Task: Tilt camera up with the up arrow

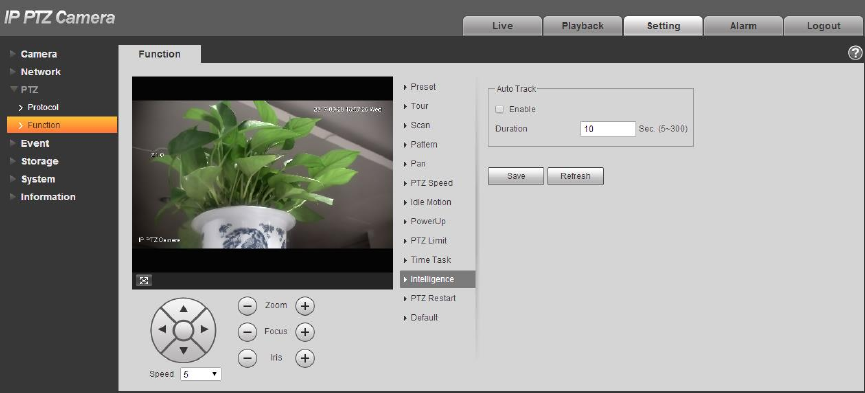Action: click(184, 309)
